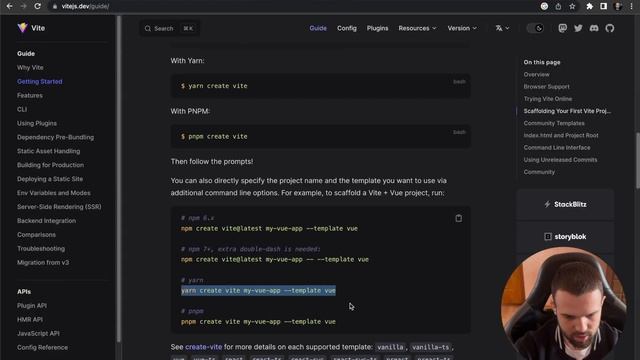Click the search magnifier icon
Image resolution: width=640 pixels, height=360 pixels.
[148, 29]
